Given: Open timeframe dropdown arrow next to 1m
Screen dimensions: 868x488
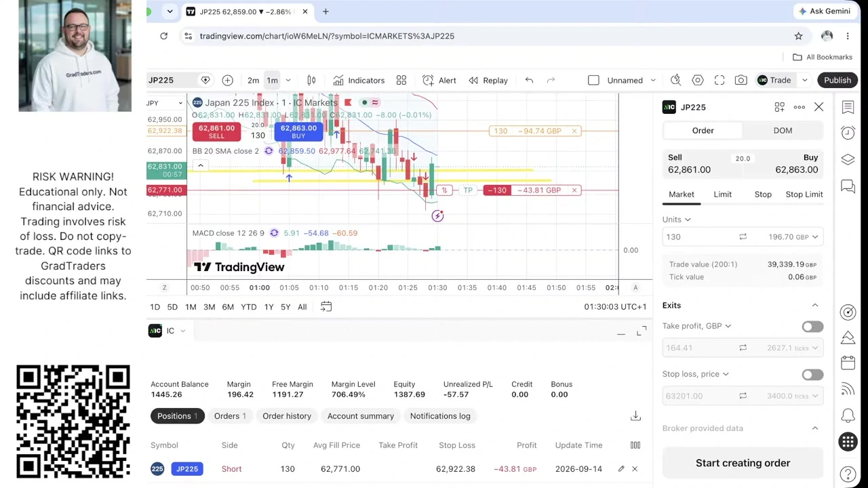Looking at the screenshot, I should [x=288, y=80].
